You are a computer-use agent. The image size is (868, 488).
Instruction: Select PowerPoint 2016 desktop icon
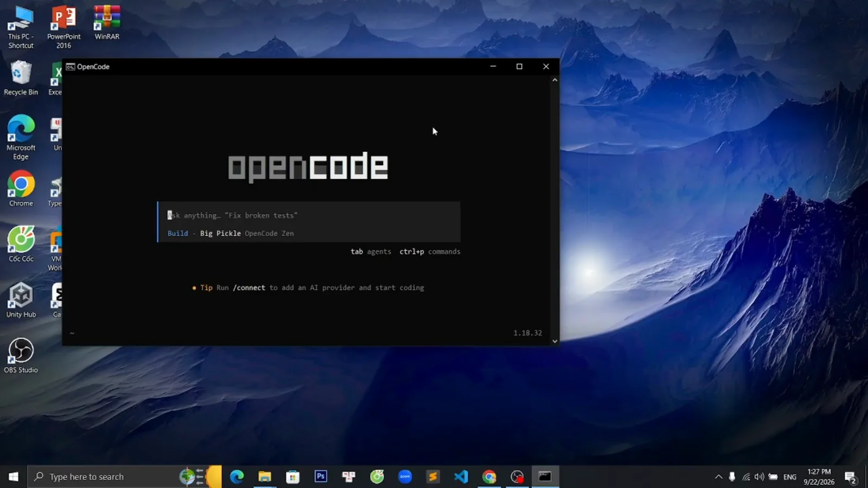(x=63, y=28)
